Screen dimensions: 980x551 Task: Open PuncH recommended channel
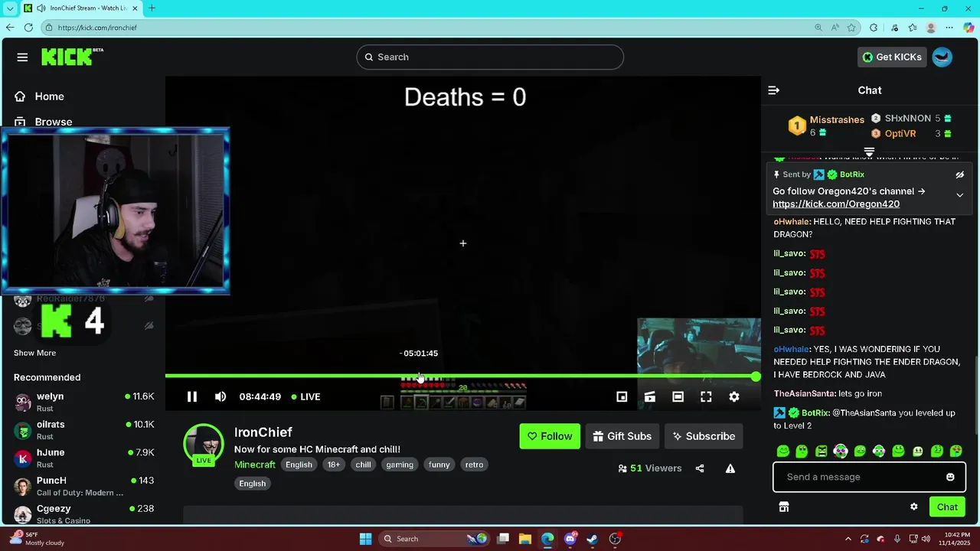click(x=83, y=486)
